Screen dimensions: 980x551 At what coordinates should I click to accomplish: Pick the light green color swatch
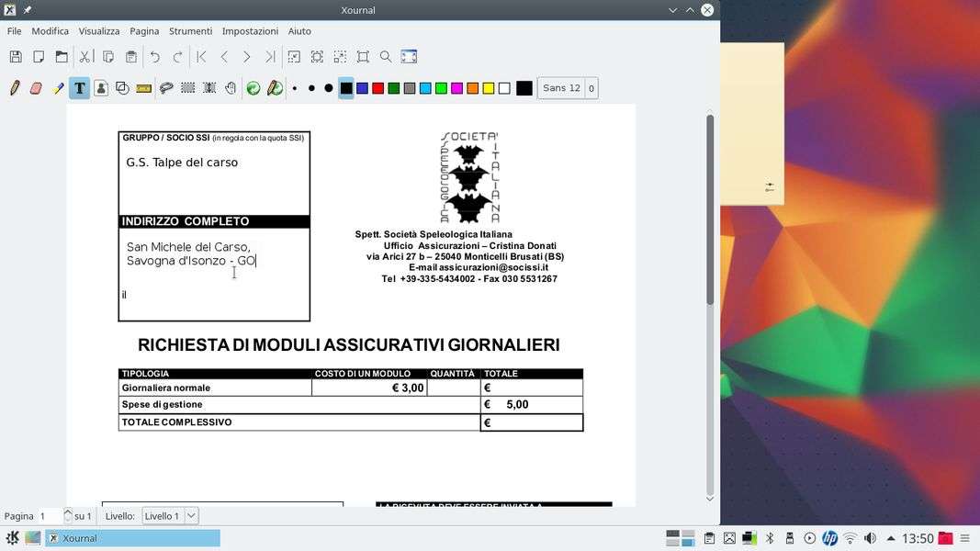point(441,88)
